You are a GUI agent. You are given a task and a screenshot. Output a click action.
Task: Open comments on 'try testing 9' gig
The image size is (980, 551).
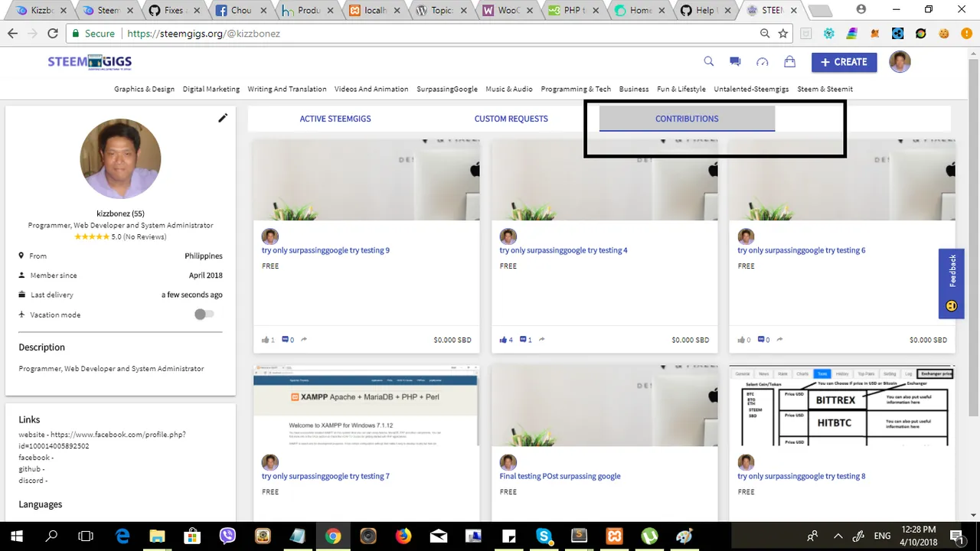click(286, 340)
